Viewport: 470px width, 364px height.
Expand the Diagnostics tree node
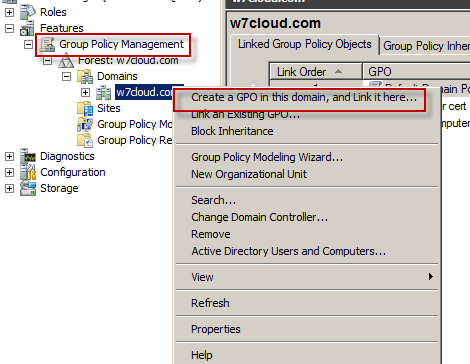9,156
